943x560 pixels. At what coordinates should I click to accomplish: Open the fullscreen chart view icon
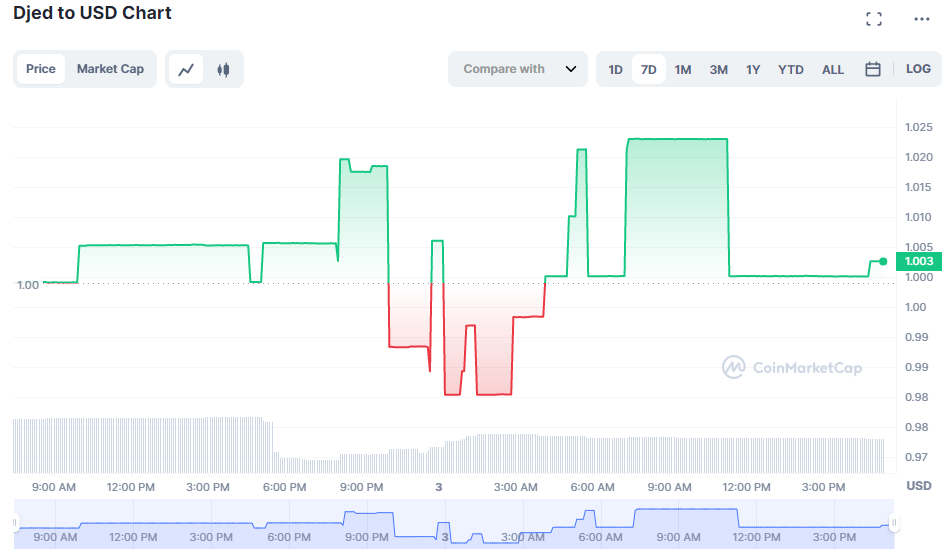click(874, 19)
